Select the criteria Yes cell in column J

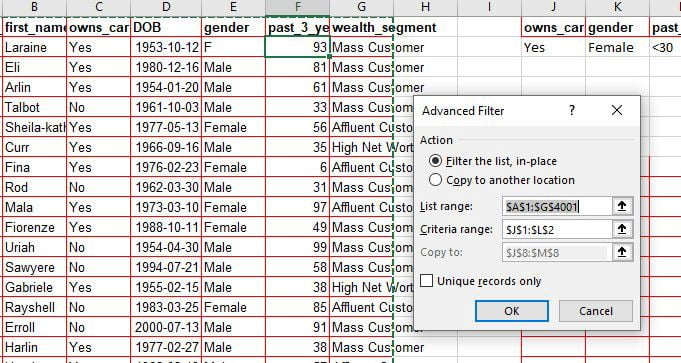tap(553, 47)
